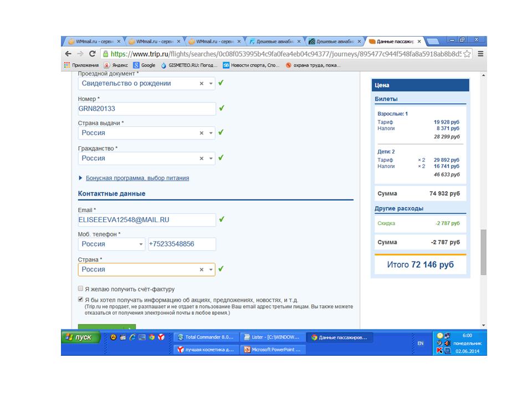
Task: Click the scrollbar down arrow
Action: [x=483, y=325]
